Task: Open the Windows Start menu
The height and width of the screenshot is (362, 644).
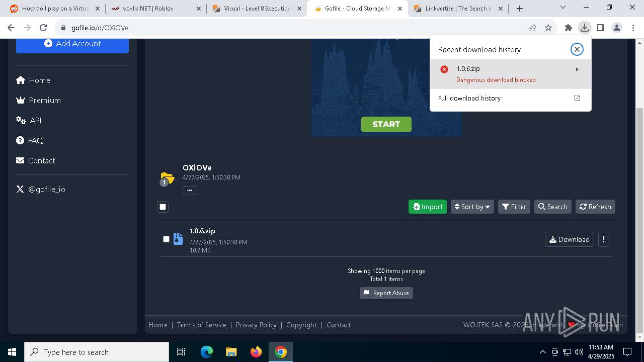Action: tap(12, 352)
